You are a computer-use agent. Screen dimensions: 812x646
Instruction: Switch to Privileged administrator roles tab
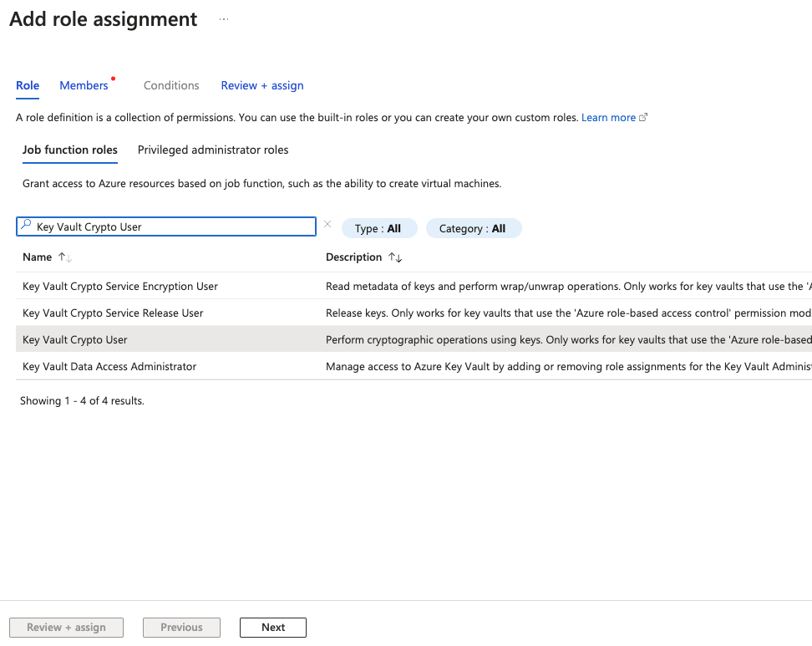click(x=213, y=150)
